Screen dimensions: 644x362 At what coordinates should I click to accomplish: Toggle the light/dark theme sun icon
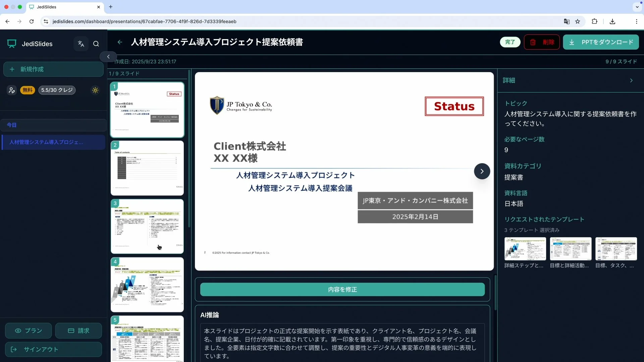click(95, 90)
